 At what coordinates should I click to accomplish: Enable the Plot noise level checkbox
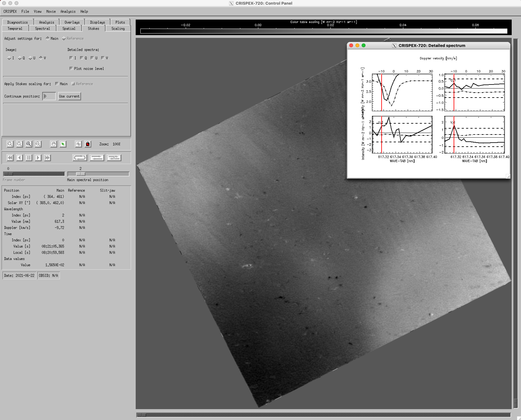[71, 68]
